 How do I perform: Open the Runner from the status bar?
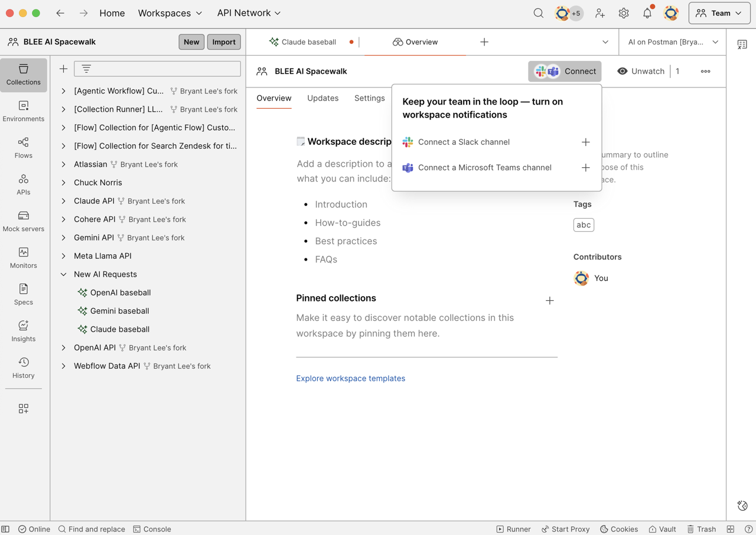(x=514, y=529)
